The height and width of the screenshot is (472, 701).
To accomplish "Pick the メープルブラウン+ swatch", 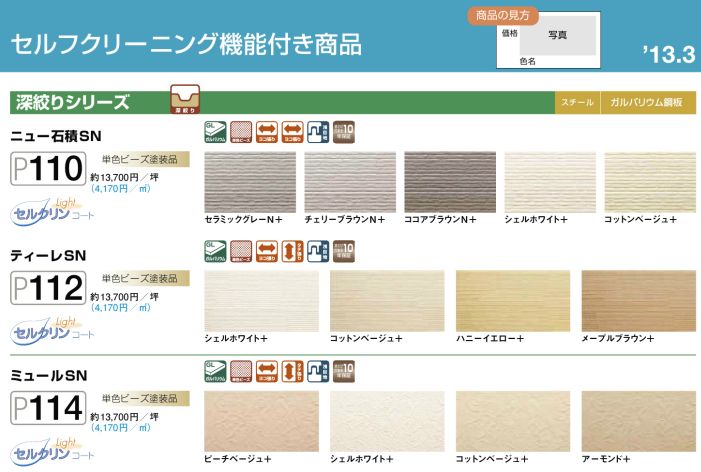I will click(639, 301).
